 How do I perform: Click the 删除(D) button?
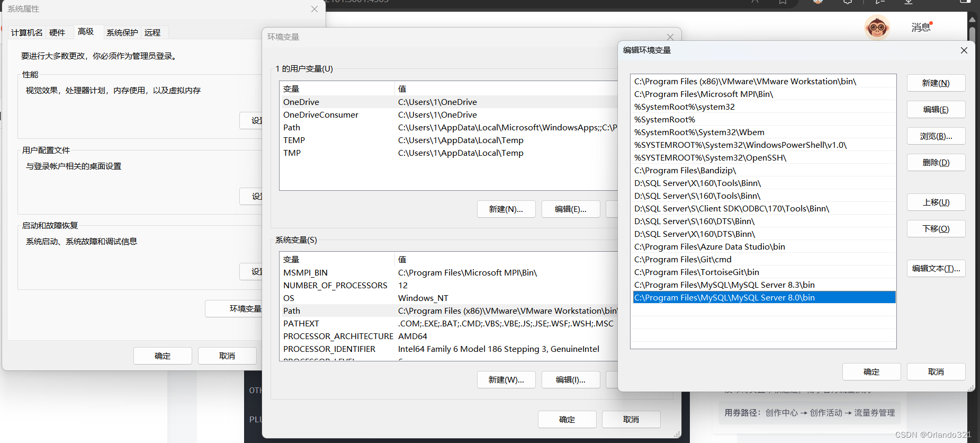click(x=936, y=163)
